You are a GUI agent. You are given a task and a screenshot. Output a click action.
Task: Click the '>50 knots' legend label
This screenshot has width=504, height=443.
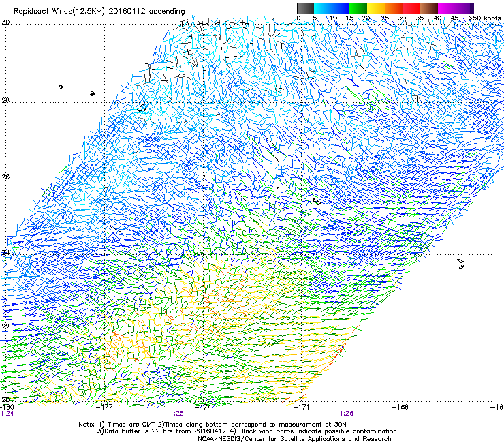coord(485,18)
